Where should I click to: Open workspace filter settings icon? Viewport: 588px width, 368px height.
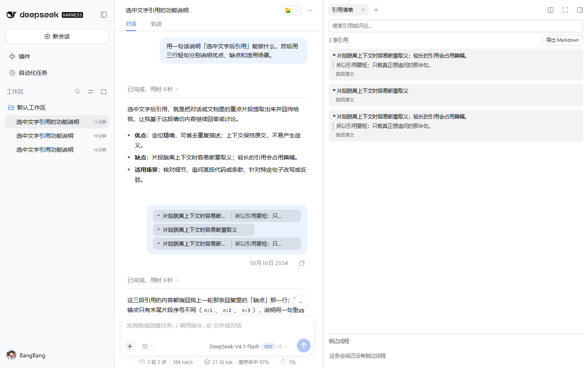(91, 92)
